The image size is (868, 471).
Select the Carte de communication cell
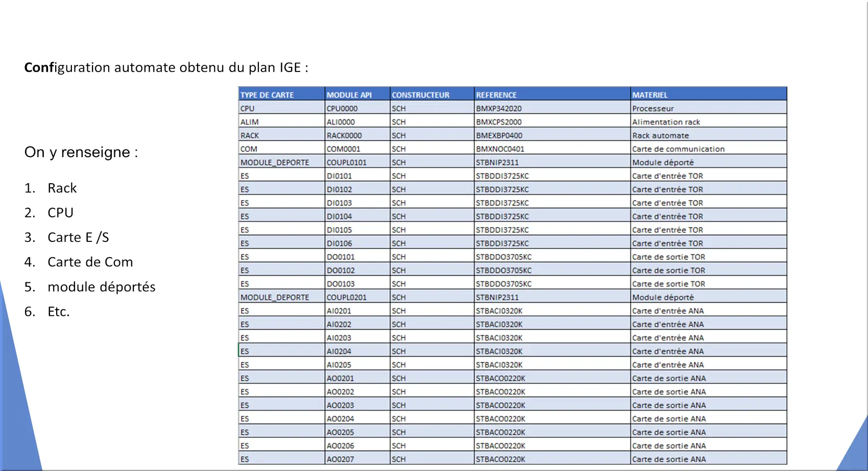coord(709,149)
